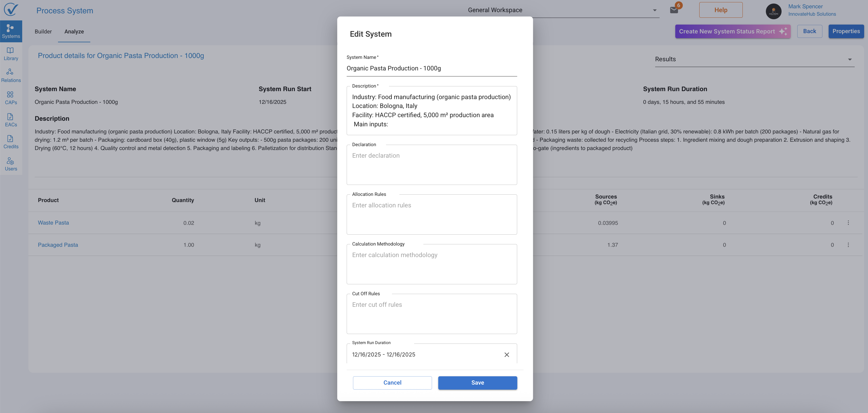This screenshot has width=868, height=413.
Task: Open more options for Packaged Pasta row
Action: [x=848, y=245]
